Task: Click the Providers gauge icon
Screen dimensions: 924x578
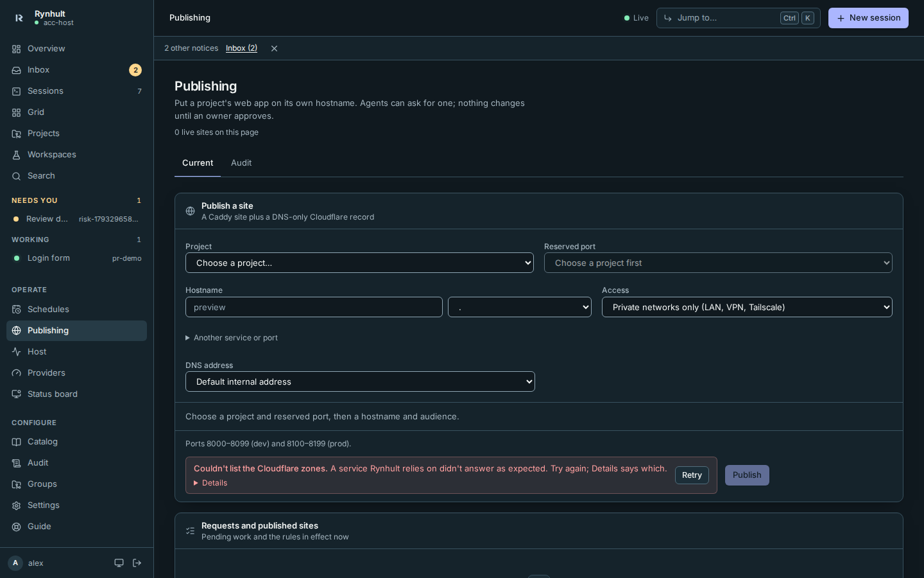Action: [17, 373]
